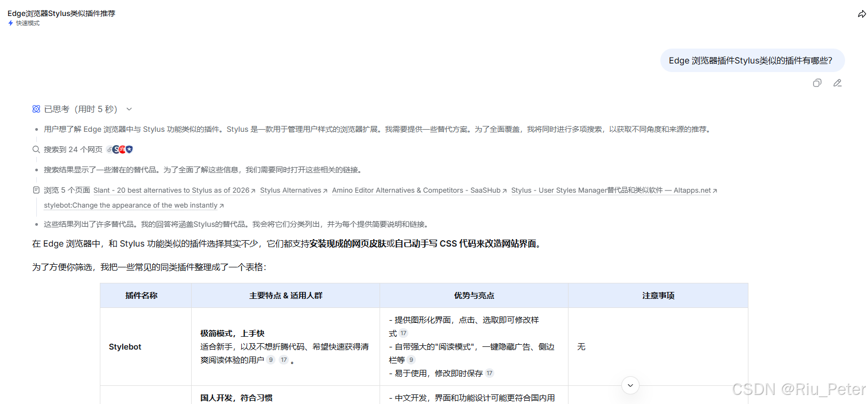Click the page icon beside 浏览 5 个页面
The width and height of the screenshot is (868, 404).
[36, 190]
